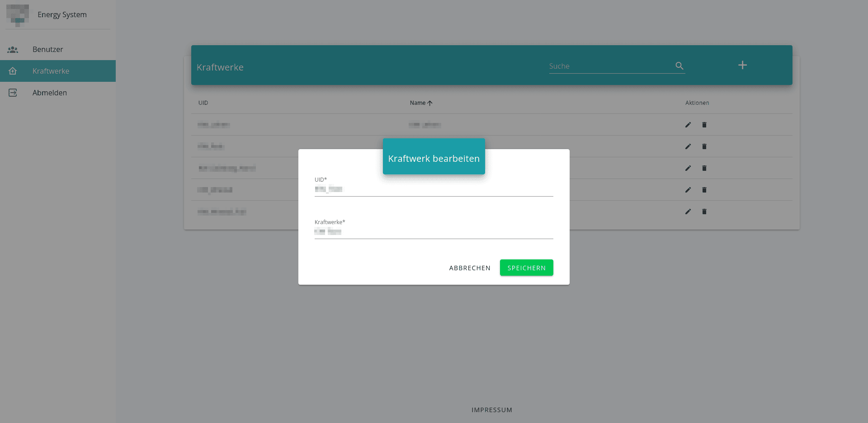Open Benutzer in the sidebar
The width and height of the screenshot is (868, 423).
[x=47, y=49]
